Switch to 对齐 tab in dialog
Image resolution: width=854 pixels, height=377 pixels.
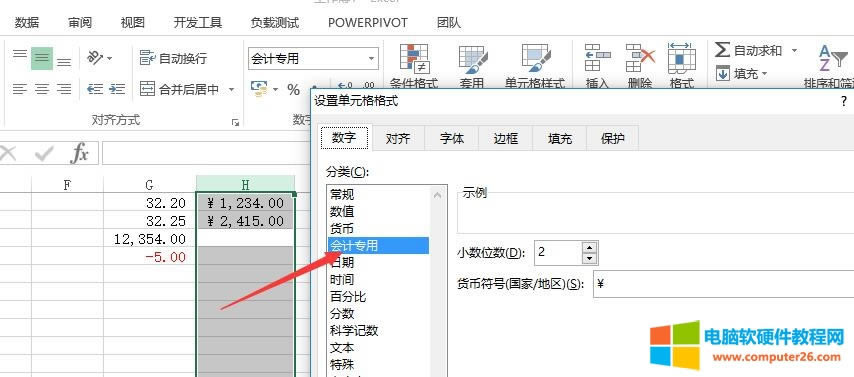[398, 138]
